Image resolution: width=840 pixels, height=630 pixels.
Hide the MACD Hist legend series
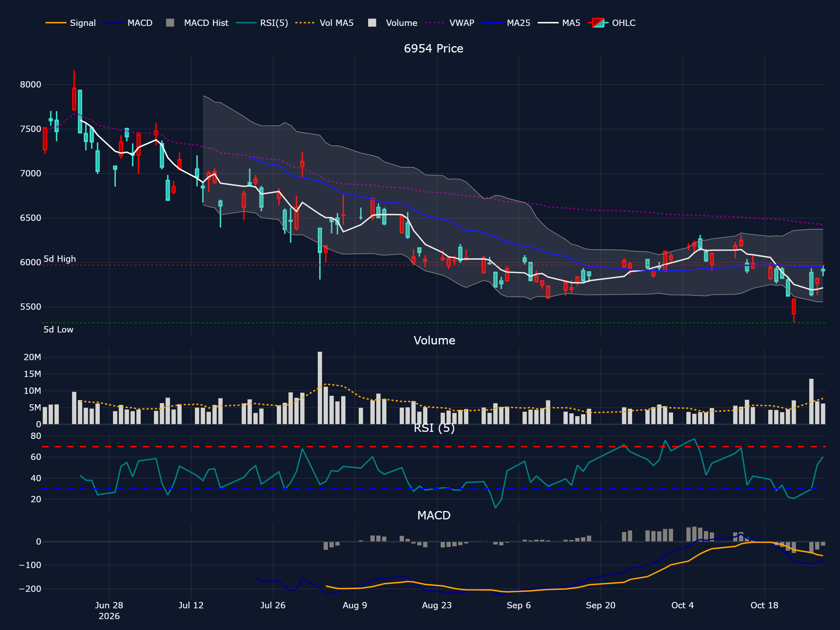[x=197, y=23]
